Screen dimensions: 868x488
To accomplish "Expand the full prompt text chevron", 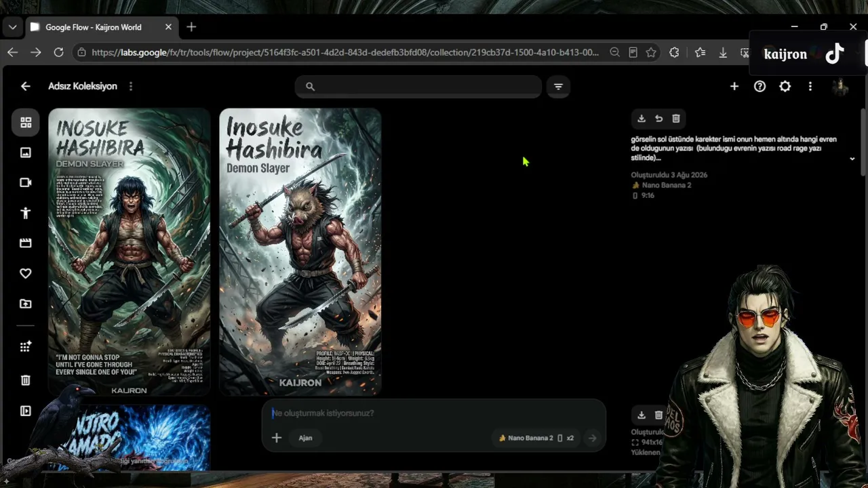I will [852, 159].
